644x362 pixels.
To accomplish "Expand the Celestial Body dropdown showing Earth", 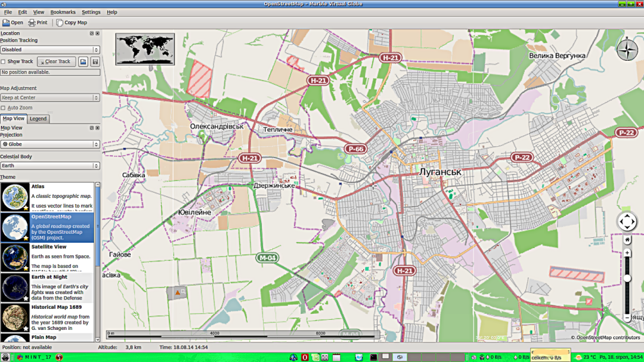I will [50, 166].
